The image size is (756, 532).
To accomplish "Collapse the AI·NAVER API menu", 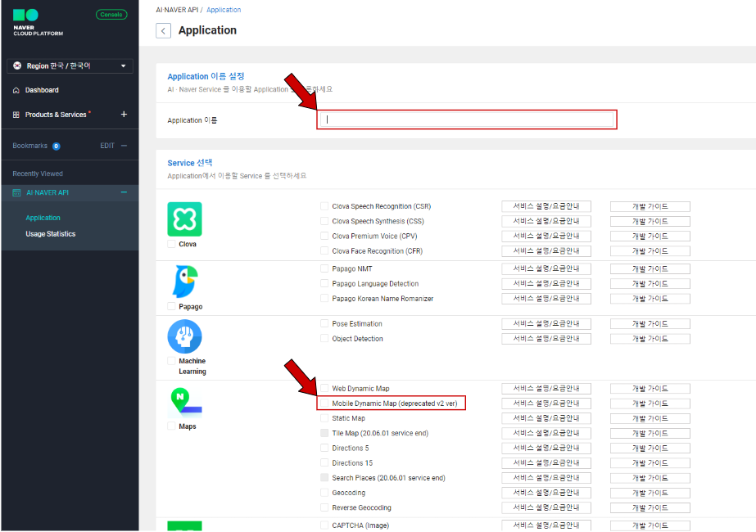I will (x=124, y=192).
